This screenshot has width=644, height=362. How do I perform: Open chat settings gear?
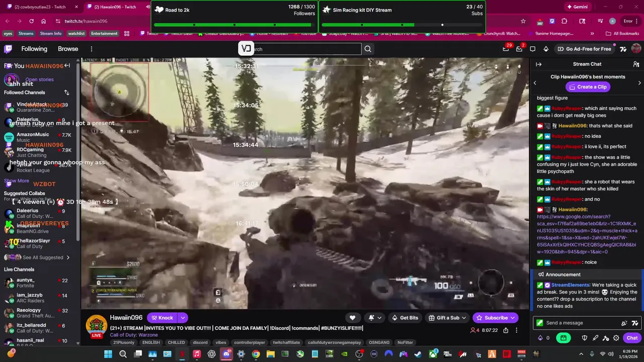point(616,338)
